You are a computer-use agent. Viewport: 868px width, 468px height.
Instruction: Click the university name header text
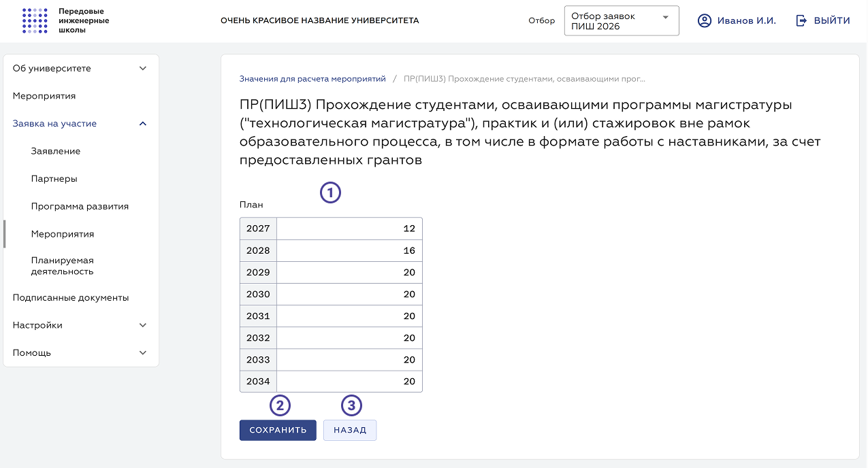point(320,20)
